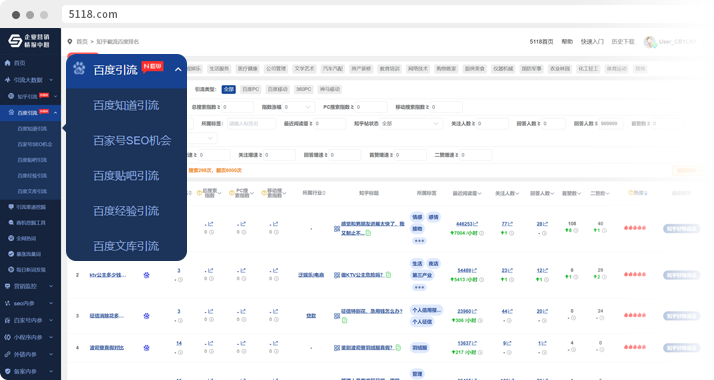Click the seo内参 icon in sidebar

click(7, 303)
